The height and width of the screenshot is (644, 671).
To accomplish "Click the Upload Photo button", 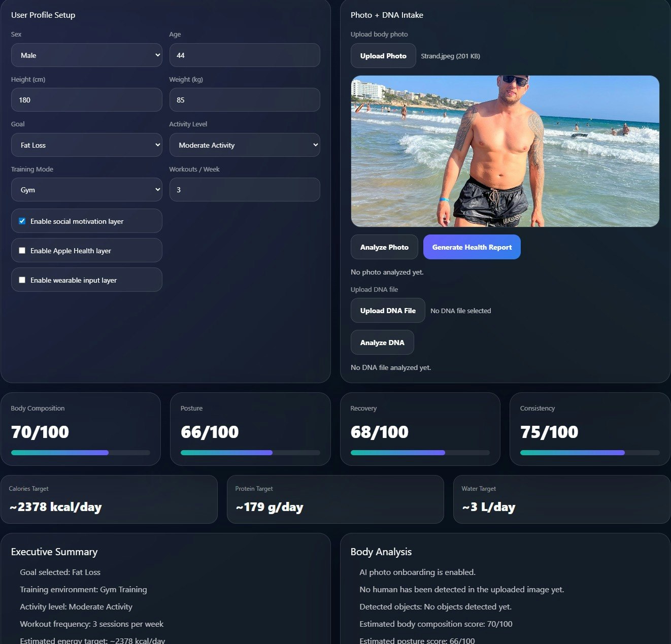I will click(383, 55).
